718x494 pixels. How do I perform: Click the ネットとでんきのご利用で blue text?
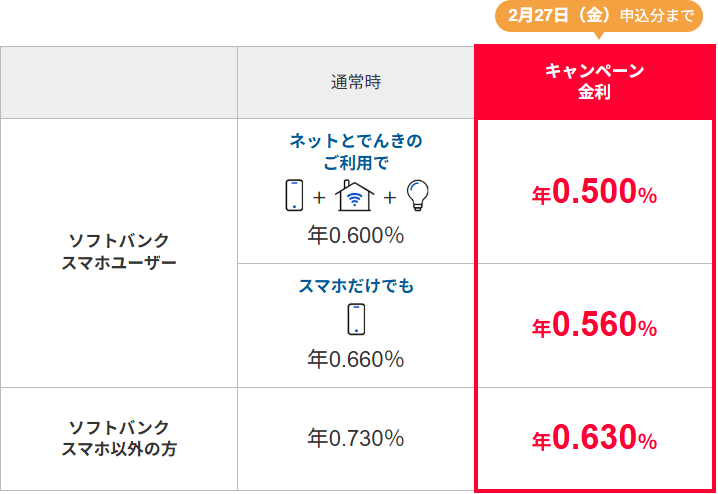tap(356, 151)
